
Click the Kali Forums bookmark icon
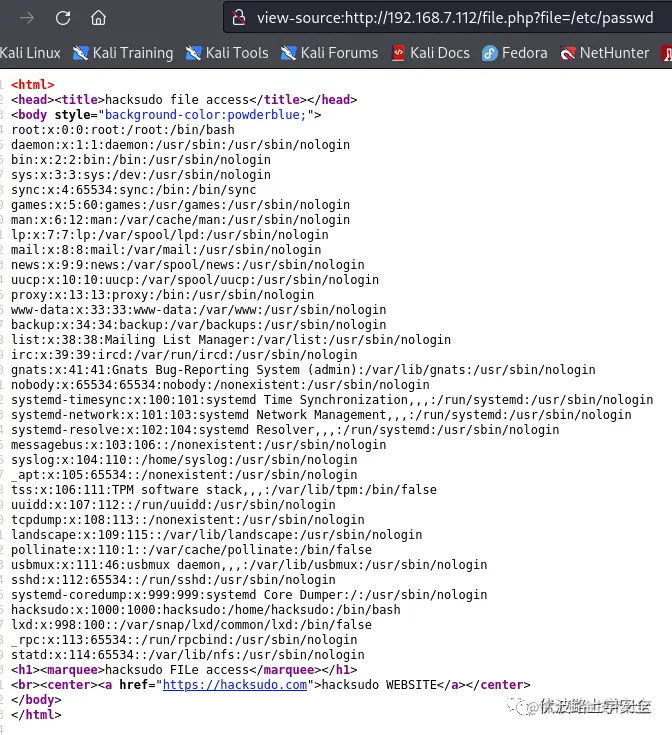click(288, 53)
